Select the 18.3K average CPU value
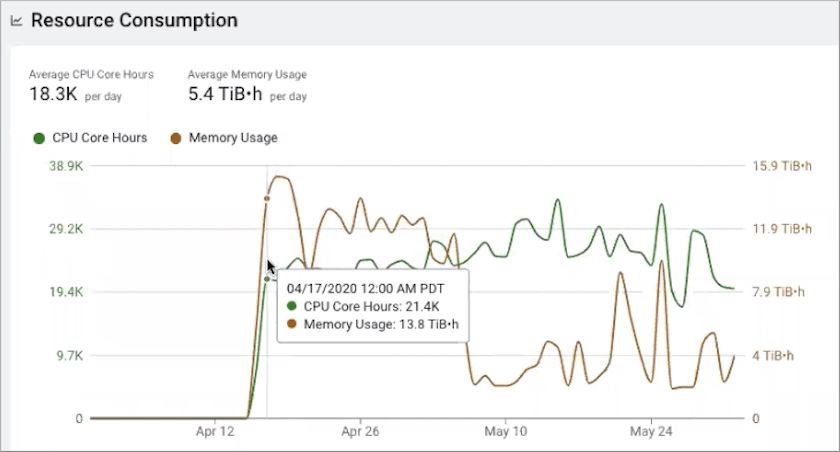Viewport: 840px width, 452px height. tap(50, 95)
